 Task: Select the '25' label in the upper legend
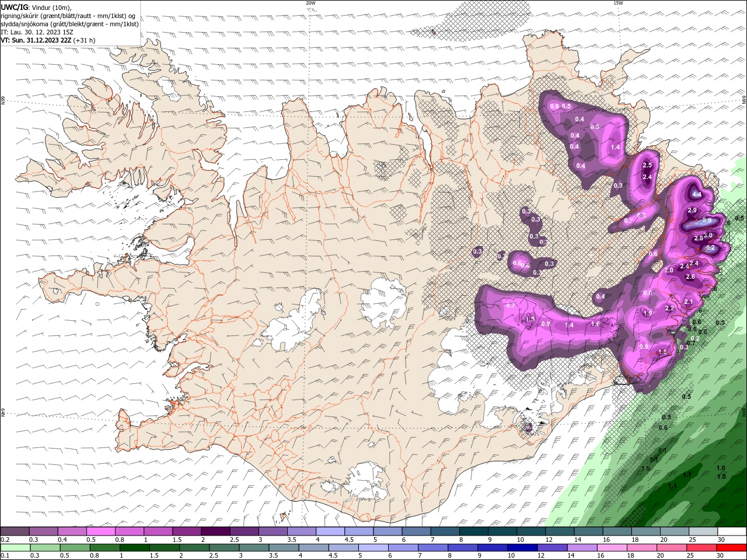click(x=693, y=540)
